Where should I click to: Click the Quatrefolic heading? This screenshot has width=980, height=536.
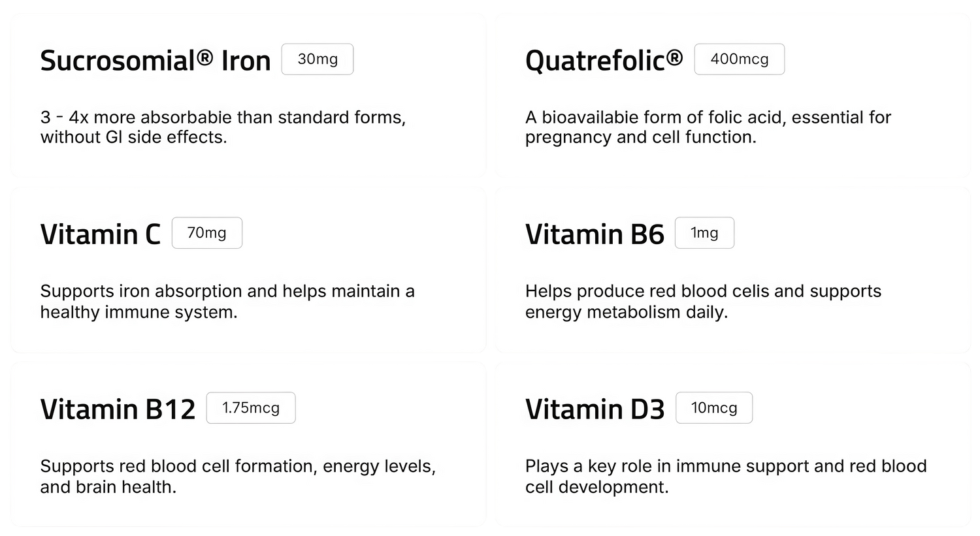pos(595,61)
